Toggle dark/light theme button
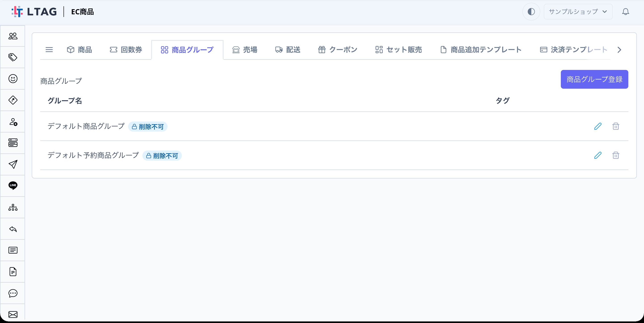The height and width of the screenshot is (323, 644). pos(531,12)
